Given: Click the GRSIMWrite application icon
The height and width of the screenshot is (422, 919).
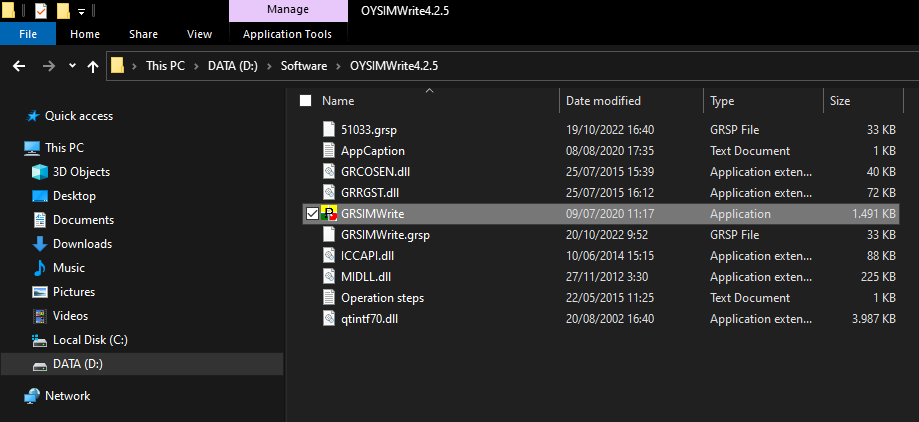Looking at the screenshot, I should [330, 214].
